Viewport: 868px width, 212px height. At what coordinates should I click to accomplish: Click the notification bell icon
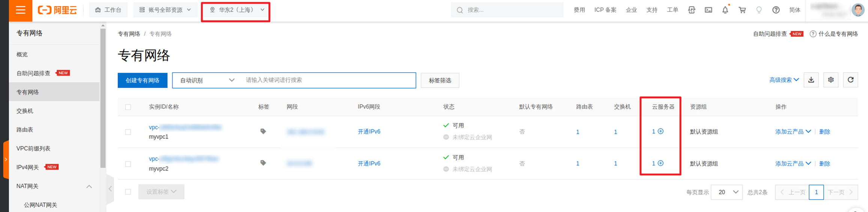tap(725, 10)
